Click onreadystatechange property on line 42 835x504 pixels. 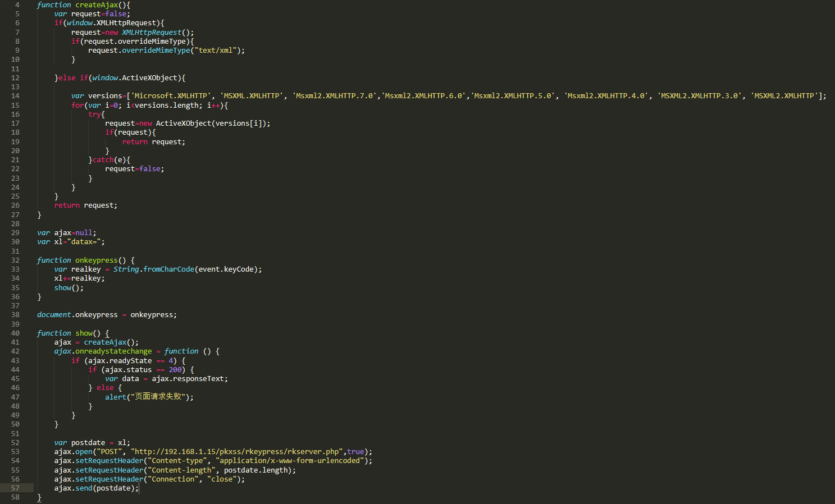coord(113,351)
